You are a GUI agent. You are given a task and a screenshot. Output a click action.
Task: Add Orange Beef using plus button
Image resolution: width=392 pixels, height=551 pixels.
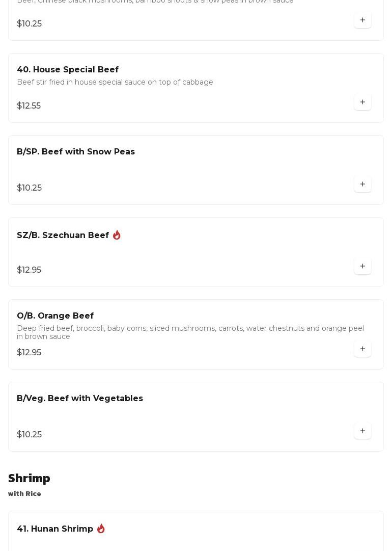tap(362, 349)
